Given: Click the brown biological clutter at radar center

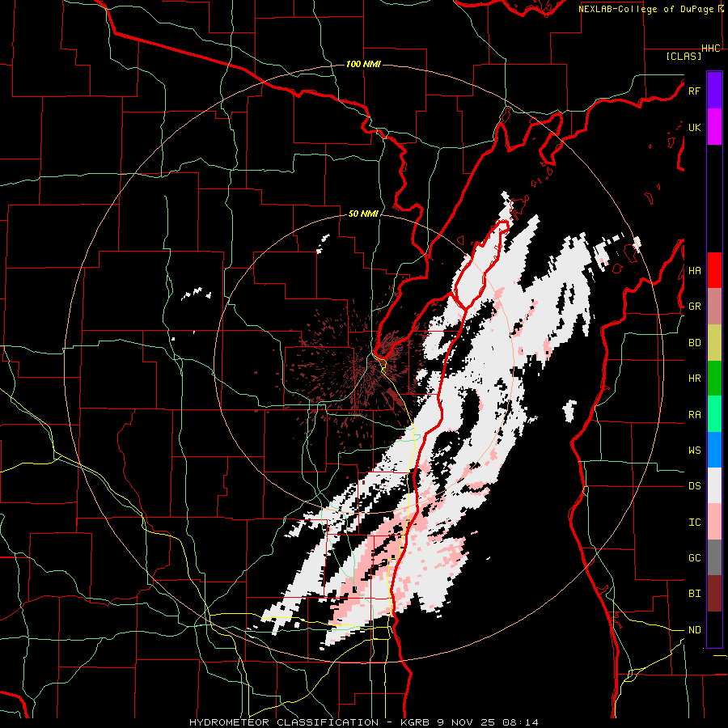Looking at the screenshot, I should (x=362, y=371).
